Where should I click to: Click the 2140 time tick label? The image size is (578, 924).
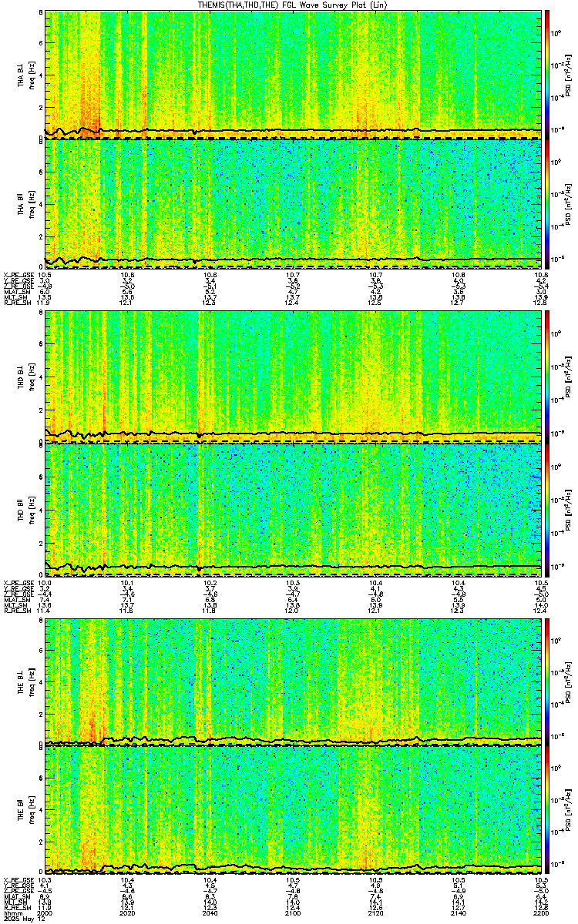tap(458, 912)
